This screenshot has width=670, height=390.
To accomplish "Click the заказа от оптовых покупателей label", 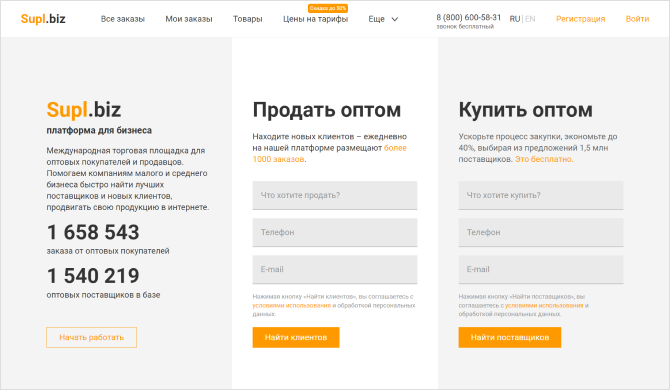I will point(108,251).
